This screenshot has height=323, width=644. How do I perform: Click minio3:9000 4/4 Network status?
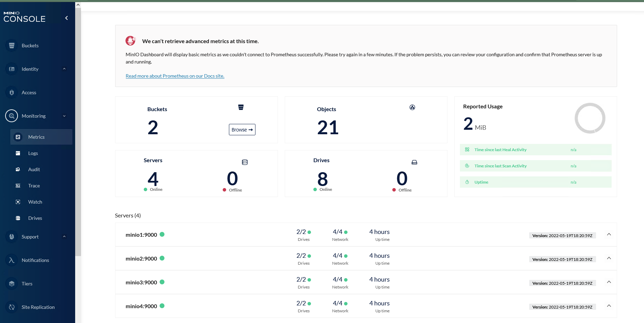point(340,283)
